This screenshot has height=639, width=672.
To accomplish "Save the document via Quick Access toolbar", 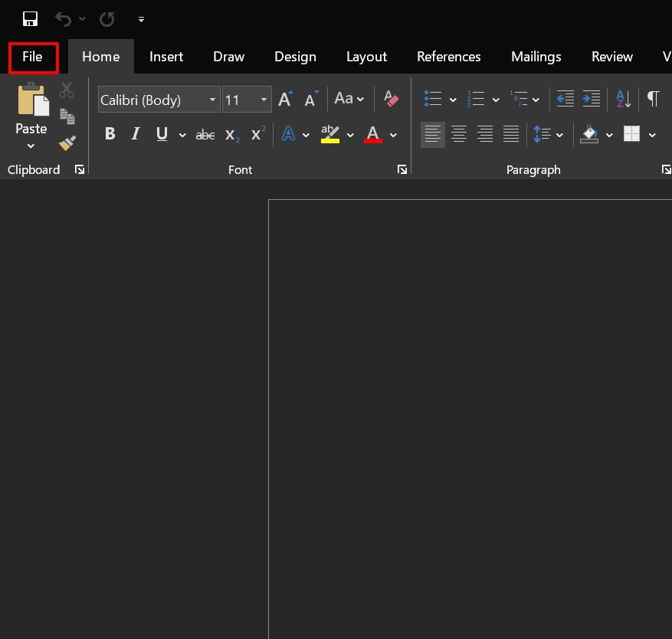I will [30, 18].
